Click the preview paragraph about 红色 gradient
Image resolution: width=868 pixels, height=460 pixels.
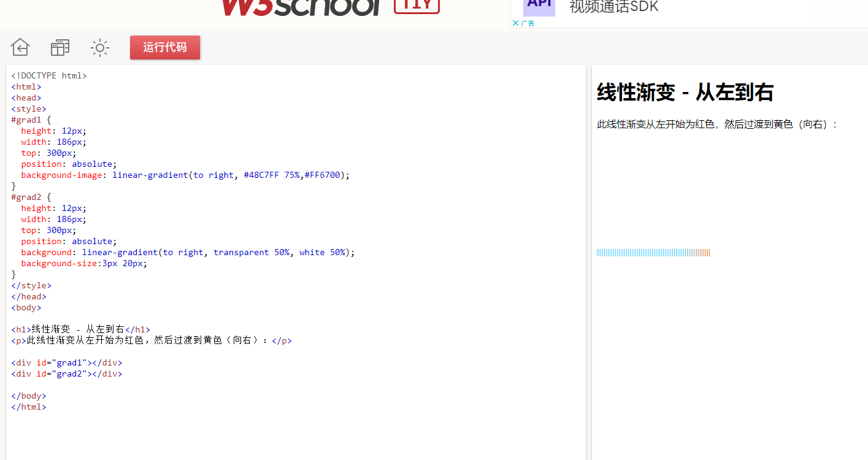click(717, 125)
